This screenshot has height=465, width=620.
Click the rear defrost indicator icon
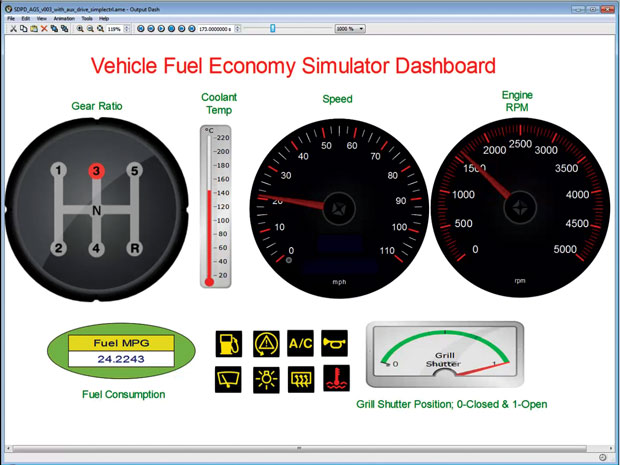[301, 380]
